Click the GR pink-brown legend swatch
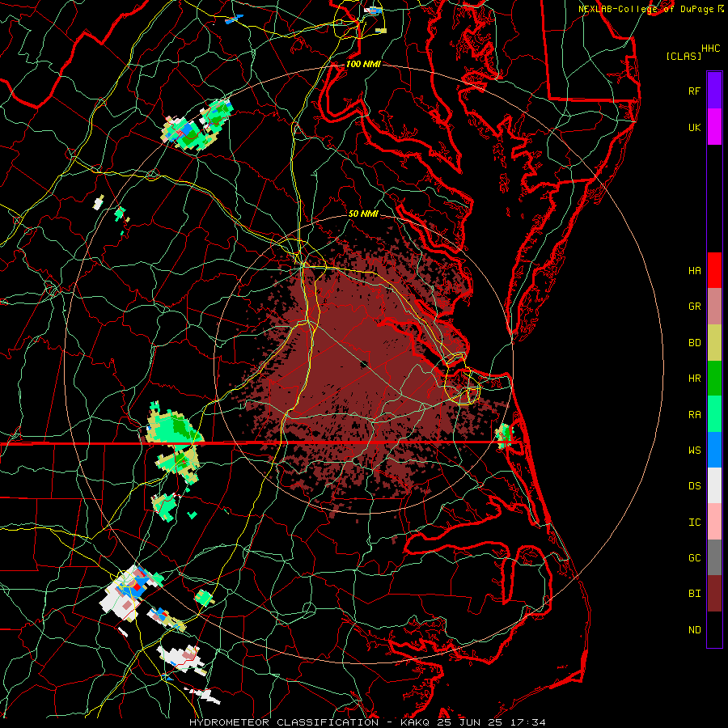Image resolution: width=728 pixels, height=728 pixels. coord(714,307)
